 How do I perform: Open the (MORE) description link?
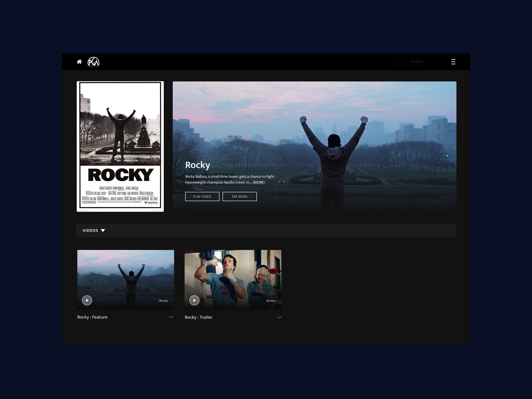(x=259, y=182)
